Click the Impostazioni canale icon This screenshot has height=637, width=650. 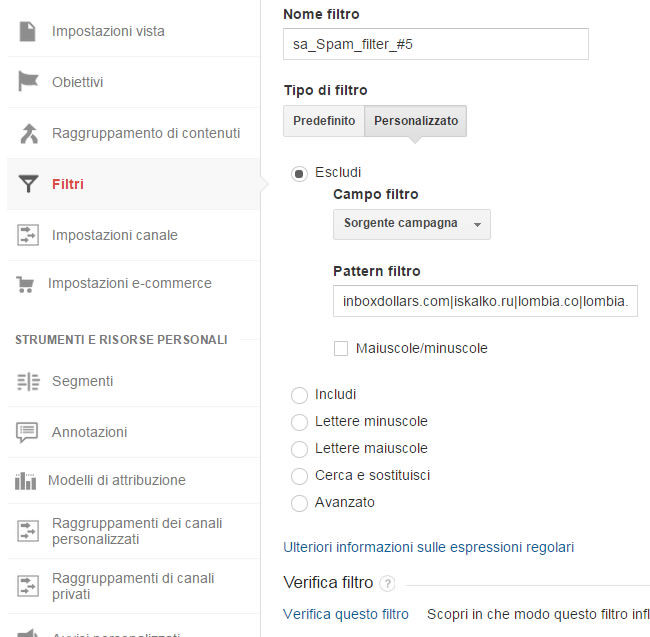point(28,235)
